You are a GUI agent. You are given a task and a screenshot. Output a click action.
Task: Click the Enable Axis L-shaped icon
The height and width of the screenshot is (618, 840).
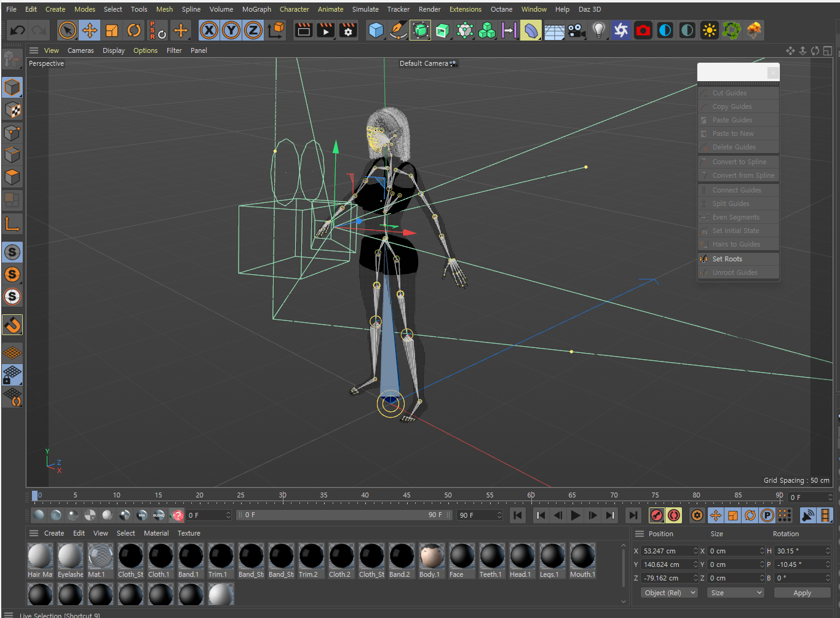12,224
